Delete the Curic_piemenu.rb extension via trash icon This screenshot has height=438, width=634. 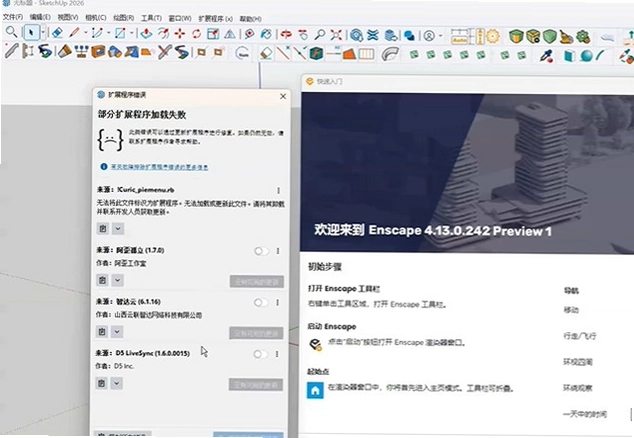(x=103, y=229)
